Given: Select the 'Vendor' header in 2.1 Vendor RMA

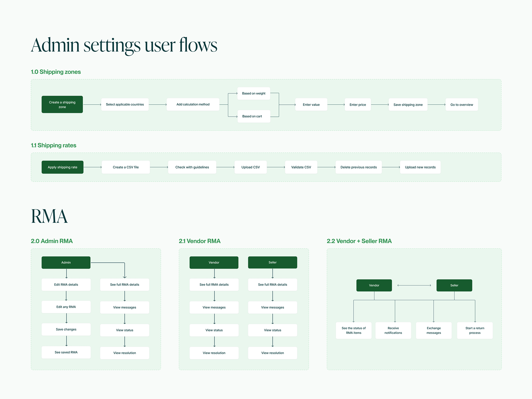Looking at the screenshot, I should coord(214,262).
